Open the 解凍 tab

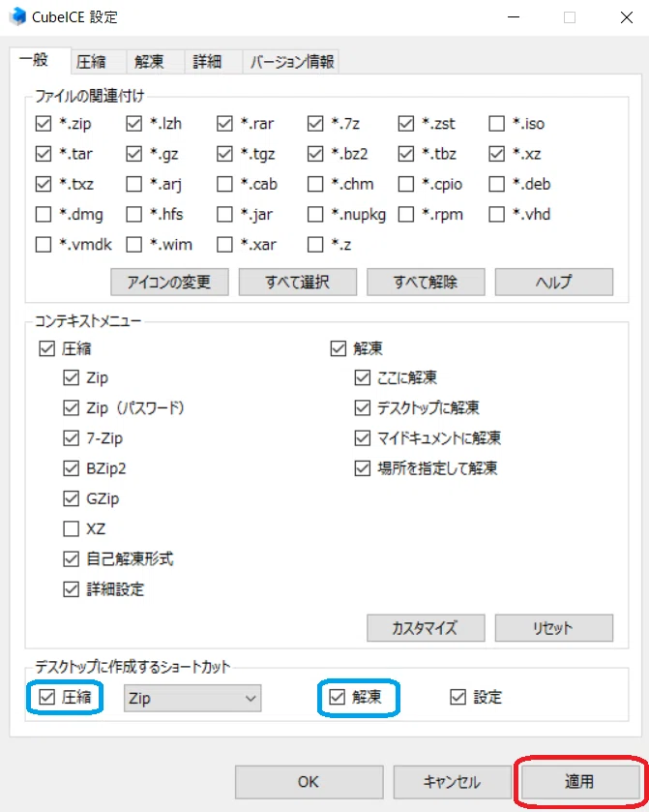pos(149,62)
